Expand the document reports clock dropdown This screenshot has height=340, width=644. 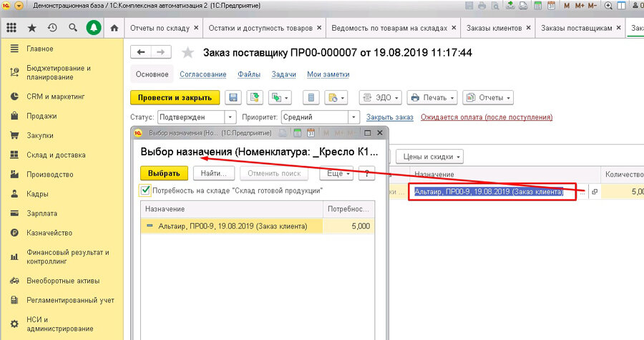pyautogui.click(x=336, y=98)
